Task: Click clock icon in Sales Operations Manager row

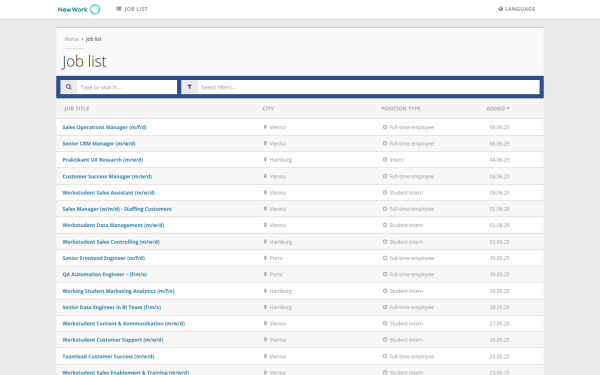Action: [385, 127]
